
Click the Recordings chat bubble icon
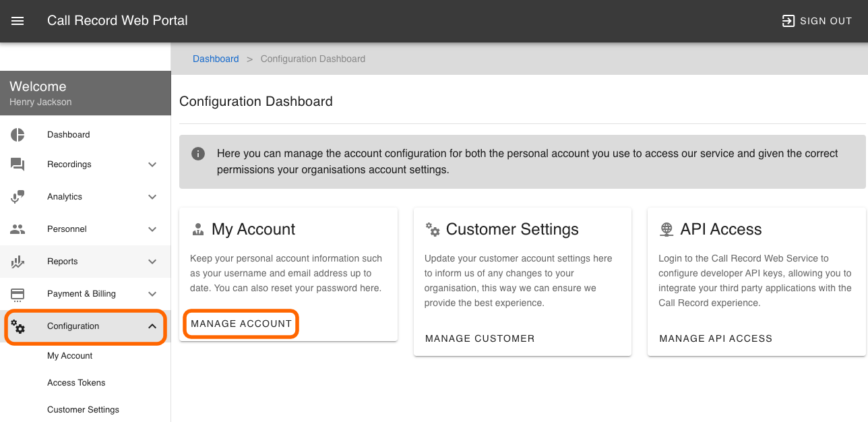[18, 164]
